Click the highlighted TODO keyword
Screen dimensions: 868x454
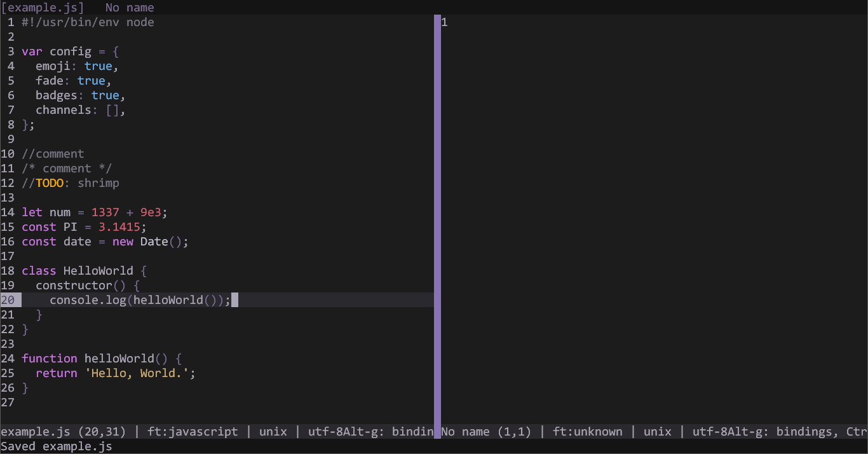tap(50, 183)
